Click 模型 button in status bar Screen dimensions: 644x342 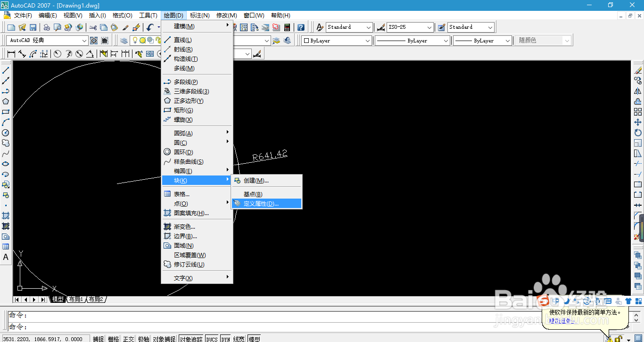tap(255, 339)
